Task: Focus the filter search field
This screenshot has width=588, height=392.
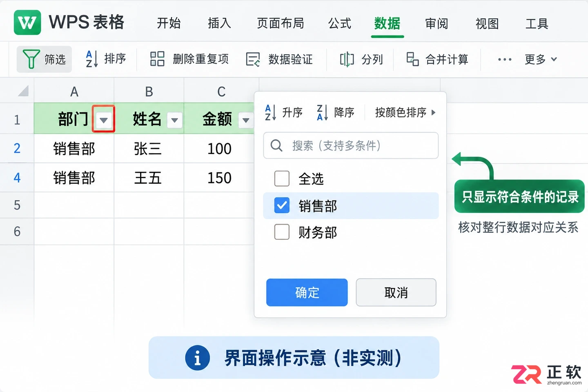Action: coord(351,145)
